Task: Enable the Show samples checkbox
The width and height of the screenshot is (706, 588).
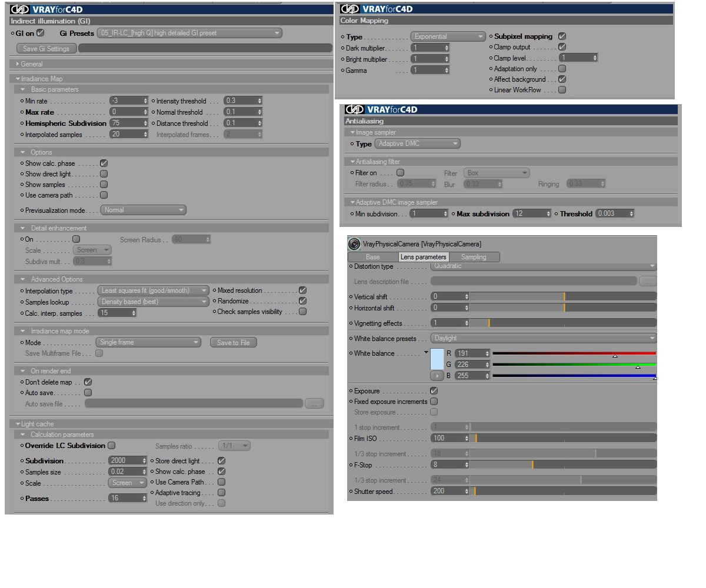Action: pos(104,185)
